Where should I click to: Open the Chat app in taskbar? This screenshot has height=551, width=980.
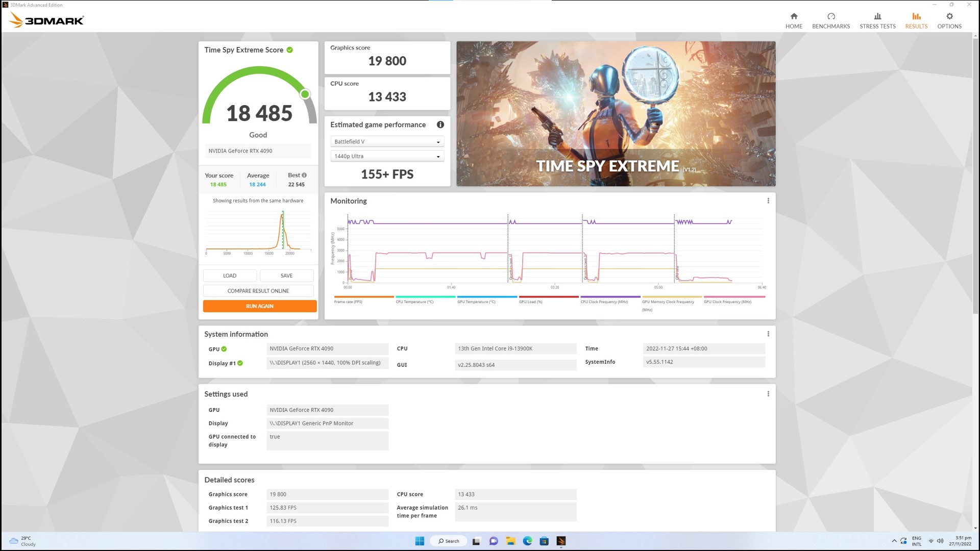coord(494,541)
